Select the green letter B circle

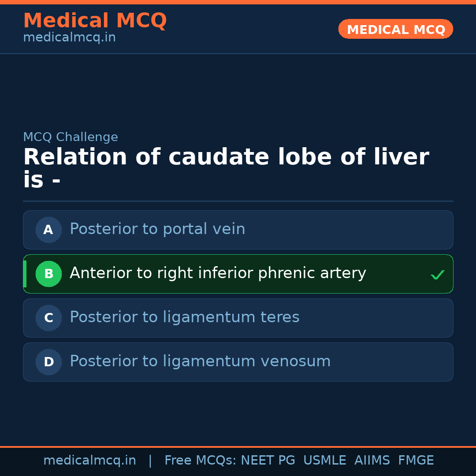pyautogui.click(x=48, y=274)
